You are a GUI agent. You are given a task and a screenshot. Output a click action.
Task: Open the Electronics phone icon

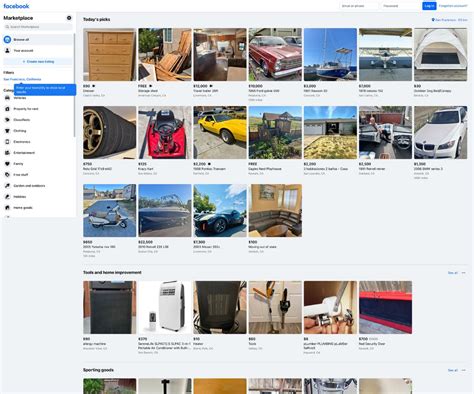click(7, 142)
